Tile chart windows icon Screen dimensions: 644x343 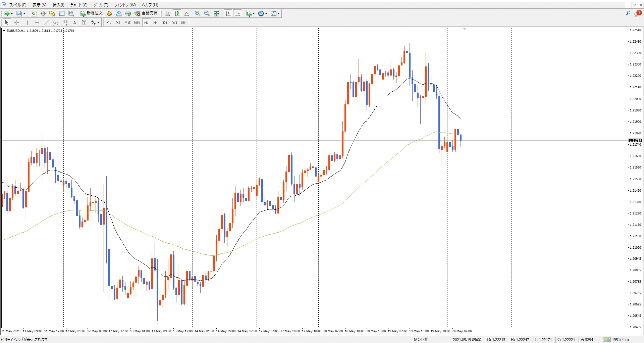tap(216, 13)
